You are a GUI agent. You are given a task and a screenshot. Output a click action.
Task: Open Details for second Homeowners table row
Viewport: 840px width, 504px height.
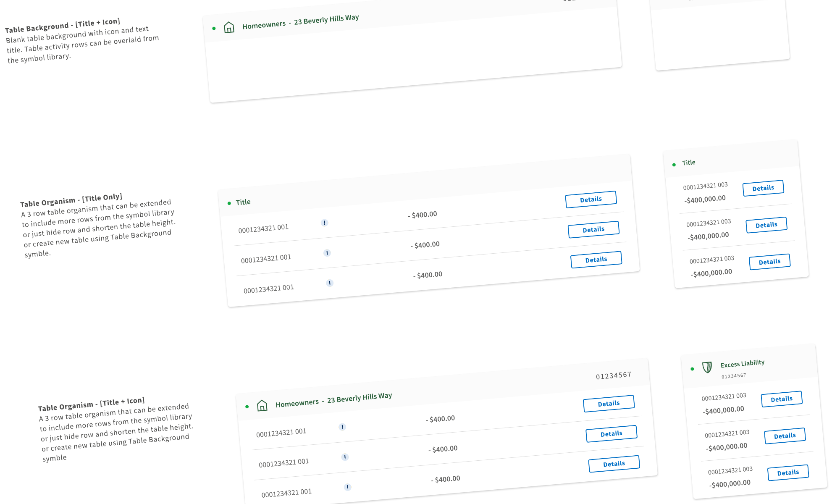[611, 434]
